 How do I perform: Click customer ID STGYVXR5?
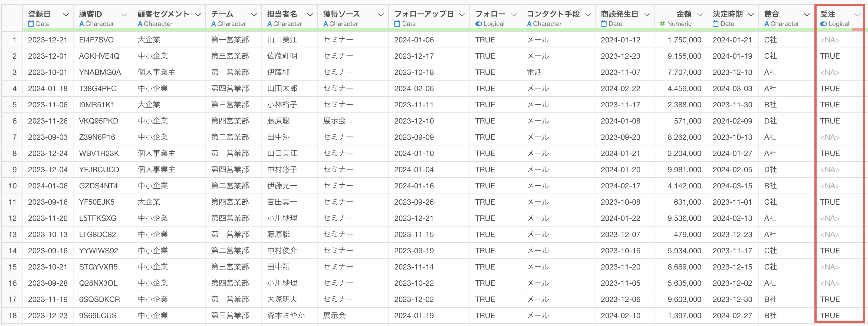[x=98, y=267]
